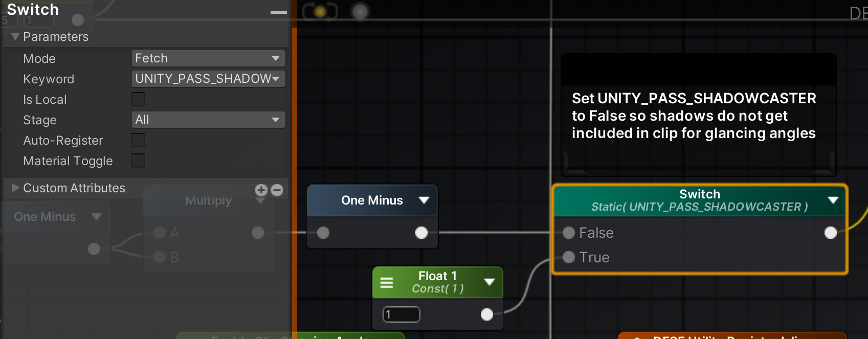Click the Float 1 value input field
868x339 pixels.
click(402, 314)
